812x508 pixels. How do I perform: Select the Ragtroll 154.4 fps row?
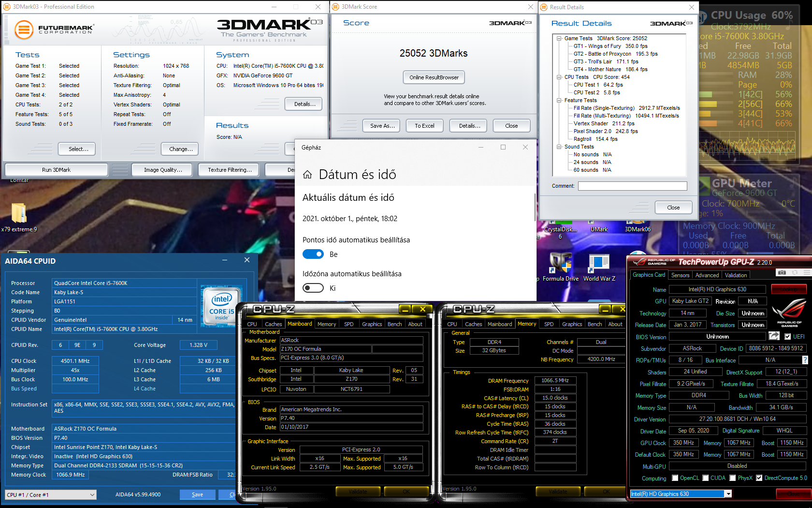[x=595, y=139]
